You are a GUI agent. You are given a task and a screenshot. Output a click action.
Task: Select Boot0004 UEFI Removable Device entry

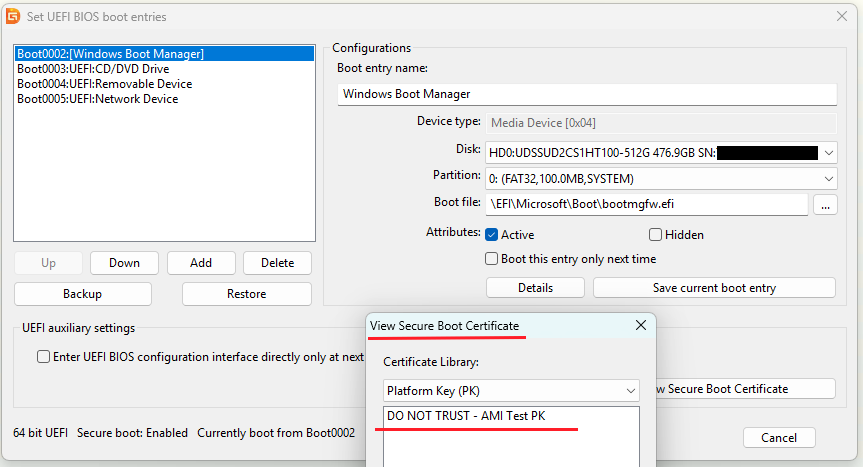click(x=164, y=84)
